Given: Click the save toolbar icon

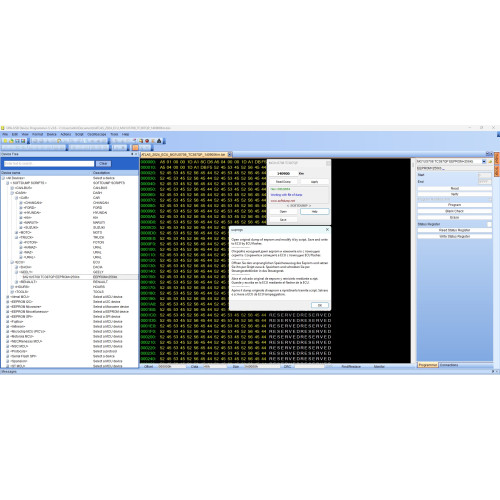Looking at the screenshot, I should (x=17, y=141).
